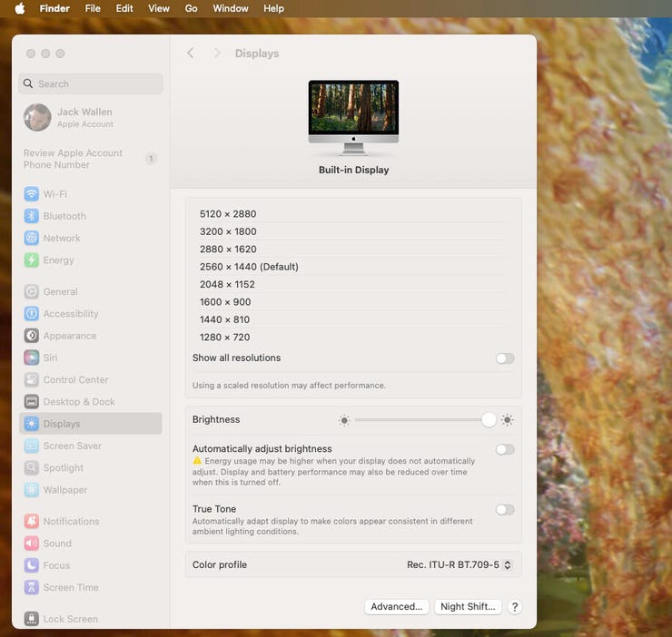Enable Automatically adjust brightness switch
Image resolution: width=672 pixels, height=637 pixels.
pos(505,449)
